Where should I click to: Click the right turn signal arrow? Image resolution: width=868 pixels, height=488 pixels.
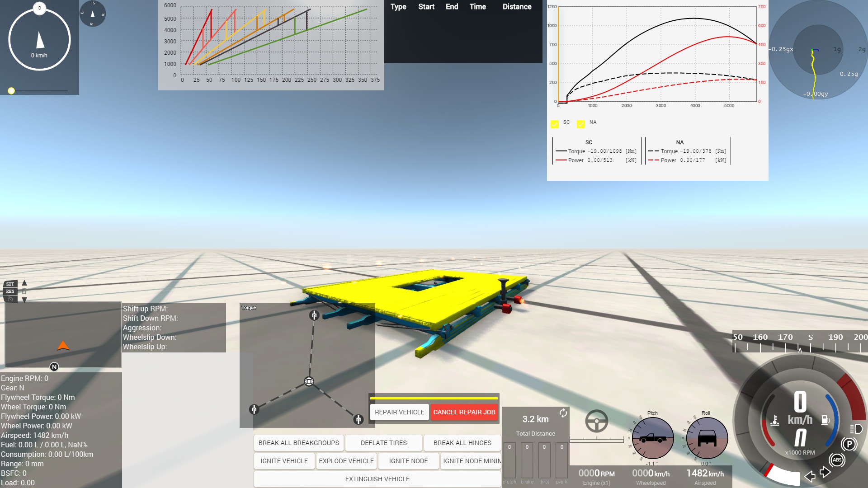[825, 473]
